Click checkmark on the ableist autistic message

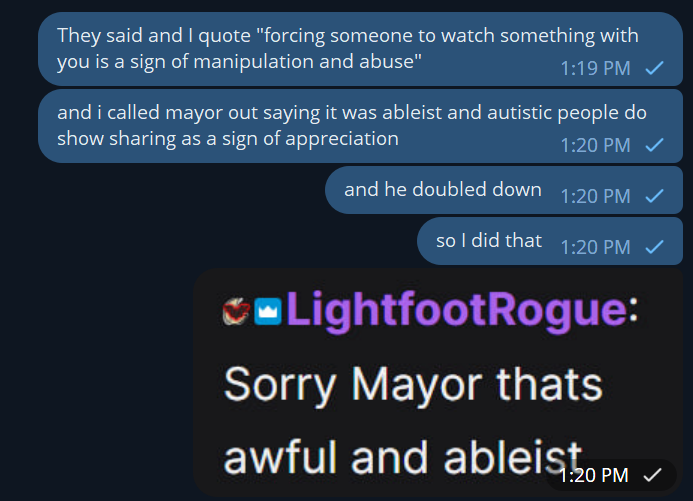[x=655, y=145]
